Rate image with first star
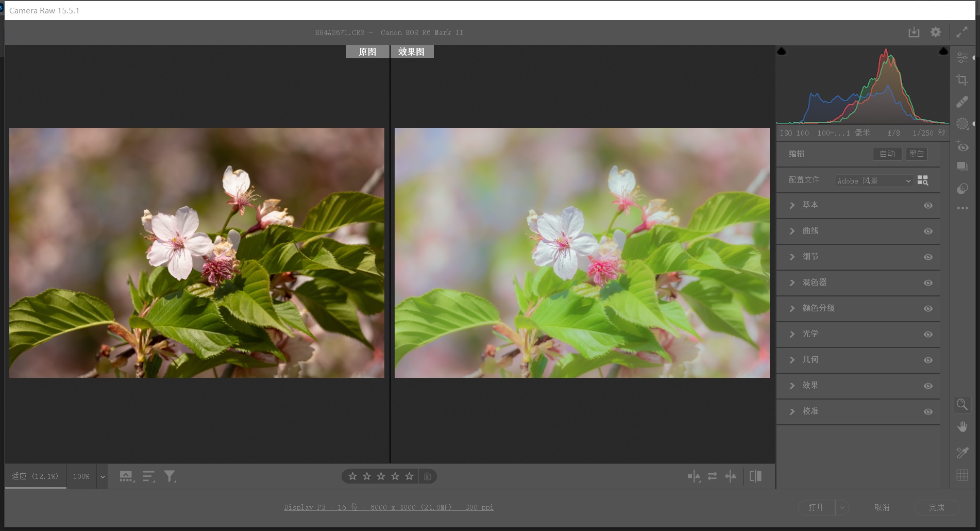This screenshot has height=531, width=980. pyautogui.click(x=352, y=476)
